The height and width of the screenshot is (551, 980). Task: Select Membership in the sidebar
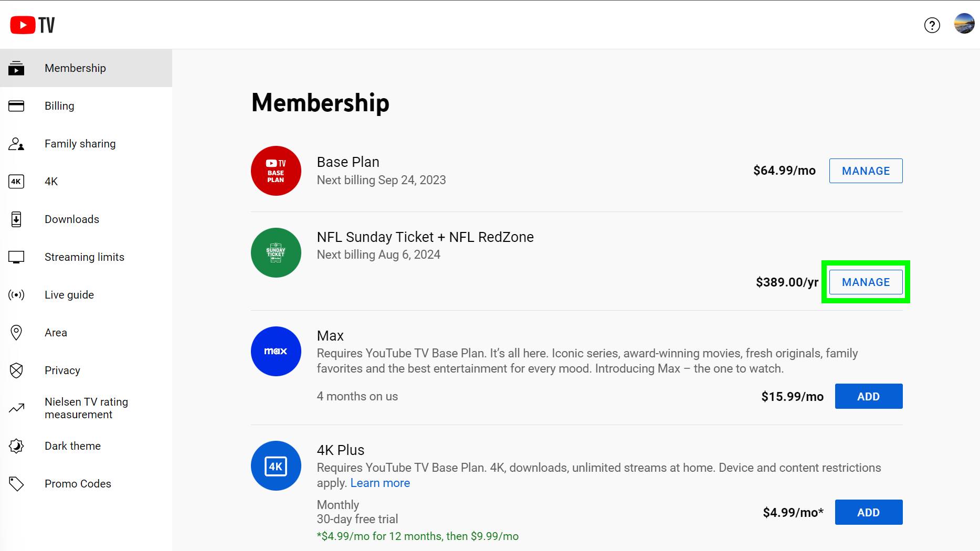tap(75, 68)
